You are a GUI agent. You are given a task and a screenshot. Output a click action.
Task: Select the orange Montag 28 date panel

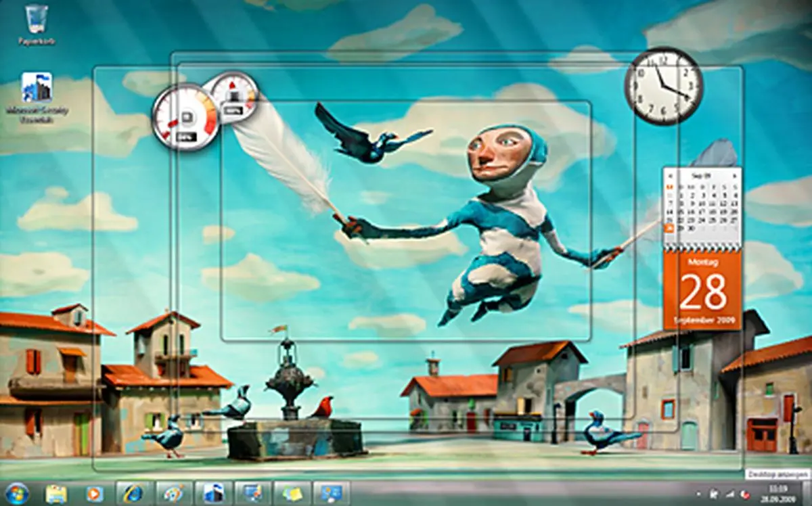point(702,290)
